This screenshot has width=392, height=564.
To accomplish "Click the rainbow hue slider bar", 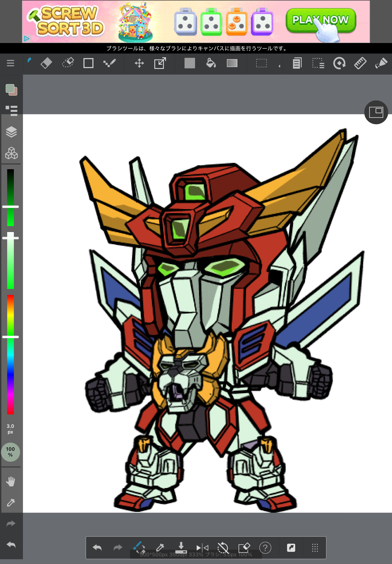I will click(10, 355).
